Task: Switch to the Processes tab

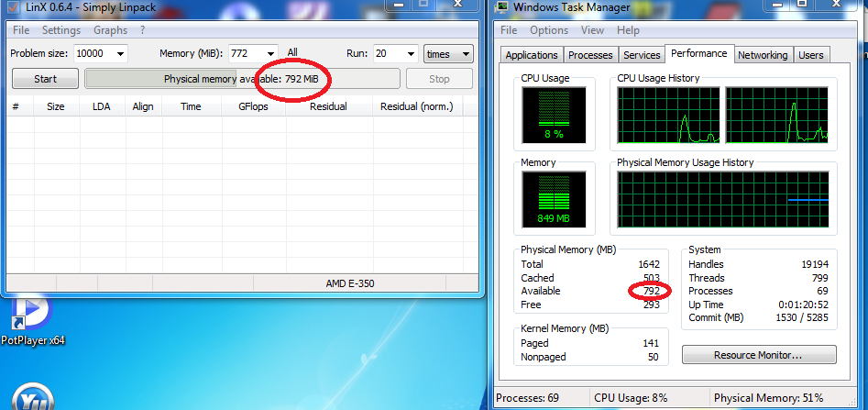Action: click(x=590, y=55)
